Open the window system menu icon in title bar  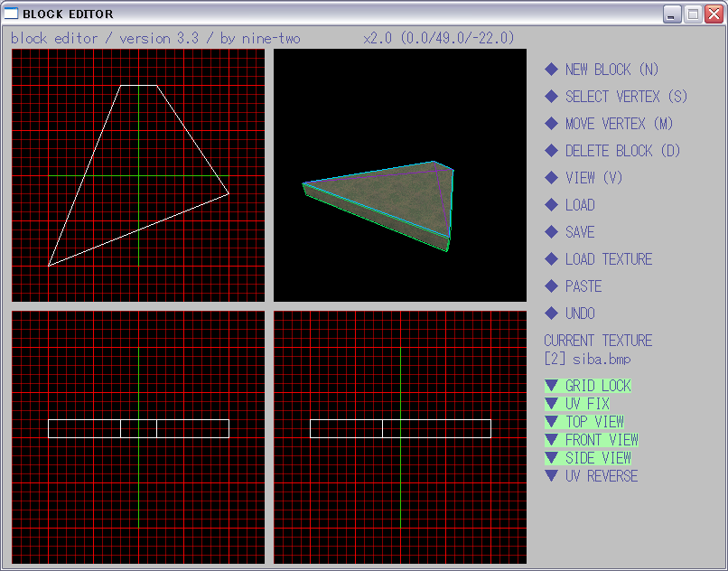point(12,14)
